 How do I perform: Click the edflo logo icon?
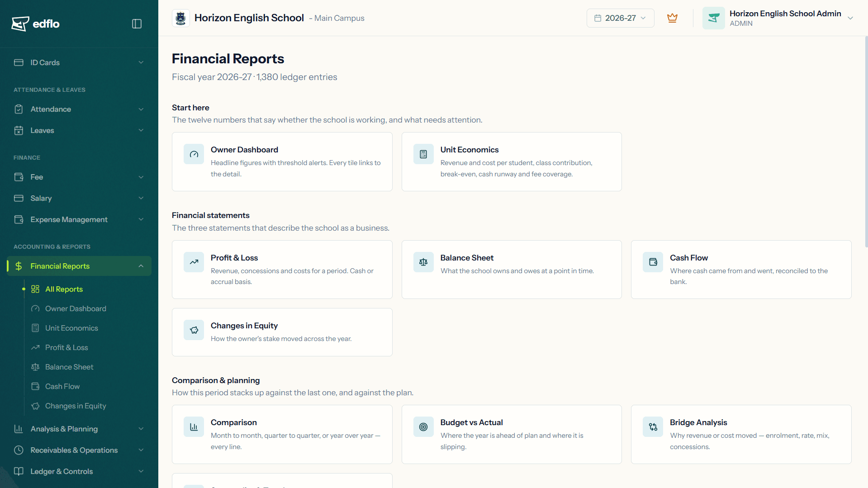point(20,24)
